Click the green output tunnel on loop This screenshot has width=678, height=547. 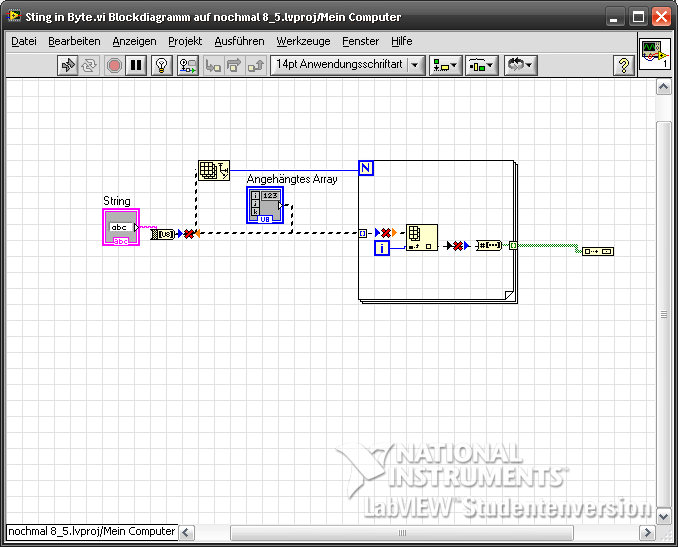point(513,246)
